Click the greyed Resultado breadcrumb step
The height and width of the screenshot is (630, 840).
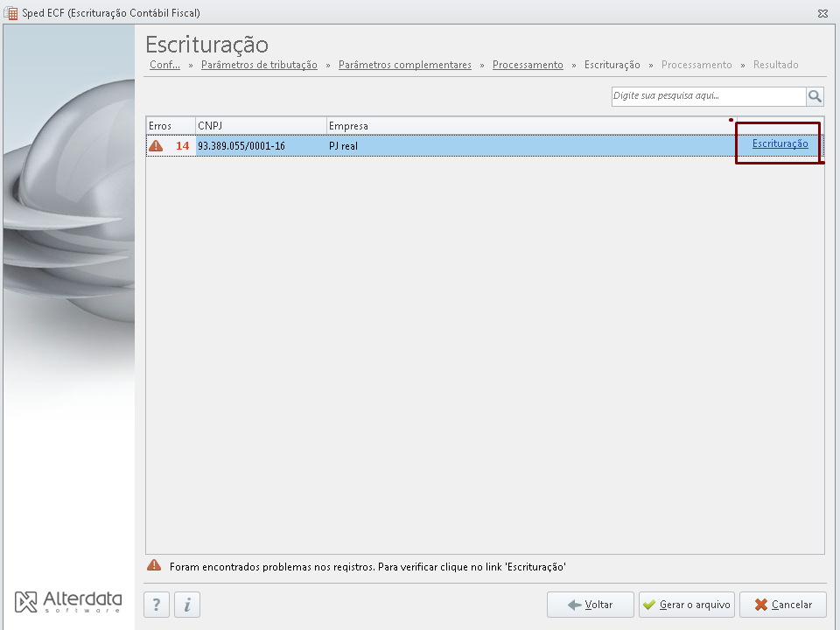coord(776,65)
